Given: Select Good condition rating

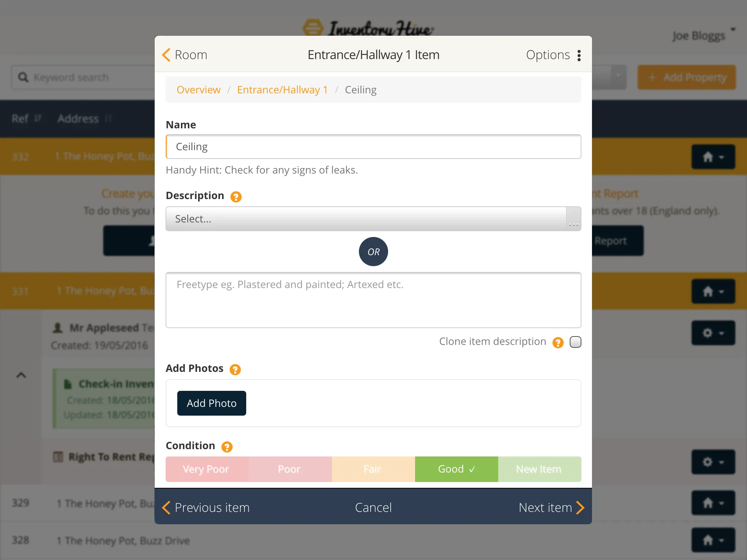Looking at the screenshot, I should pyautogui.click(x=456, y=468).
